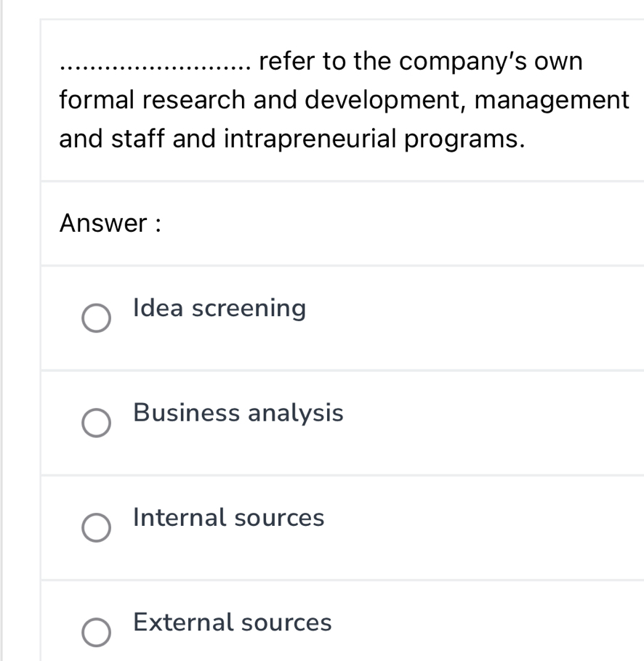This screenshot has width=644, height=661.
Task: Choose the Business analysis radio option
Action: 96,423
